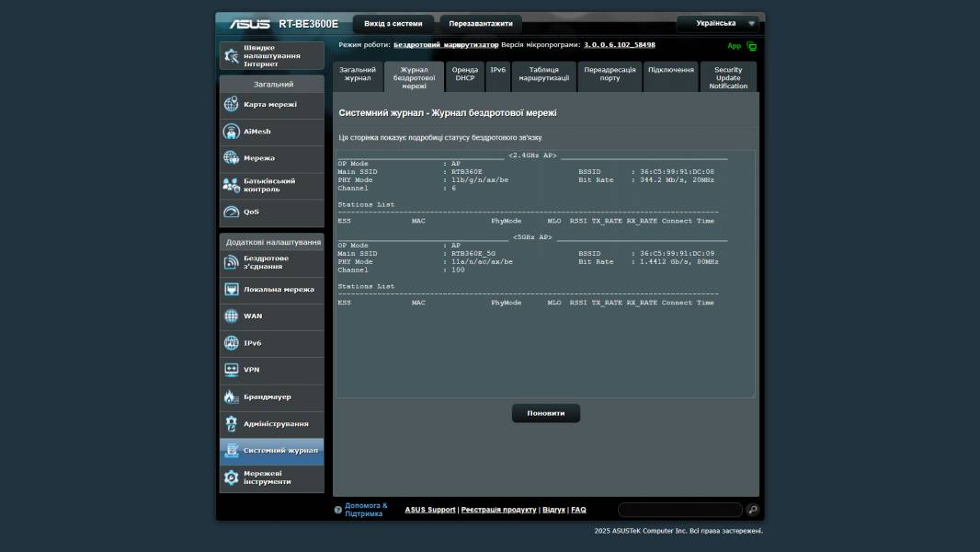The width and height of the screenshot is (980, 552).
Task: Open AiMesh icon in the sidebar
Action: (x=232, y=132)
